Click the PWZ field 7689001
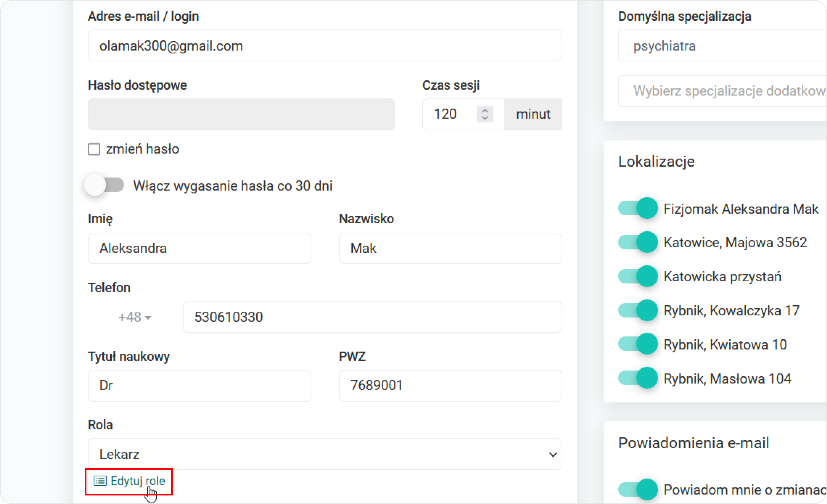 [x=450, y=385]
